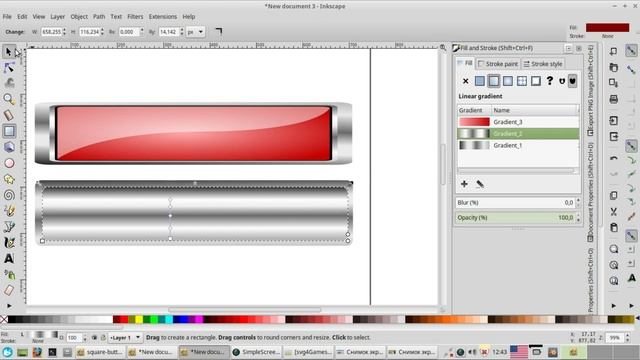The width and height of the screenshot is (640, 360).
Task: Click the Cut scissors icon
Action: [x=613, y=211]
